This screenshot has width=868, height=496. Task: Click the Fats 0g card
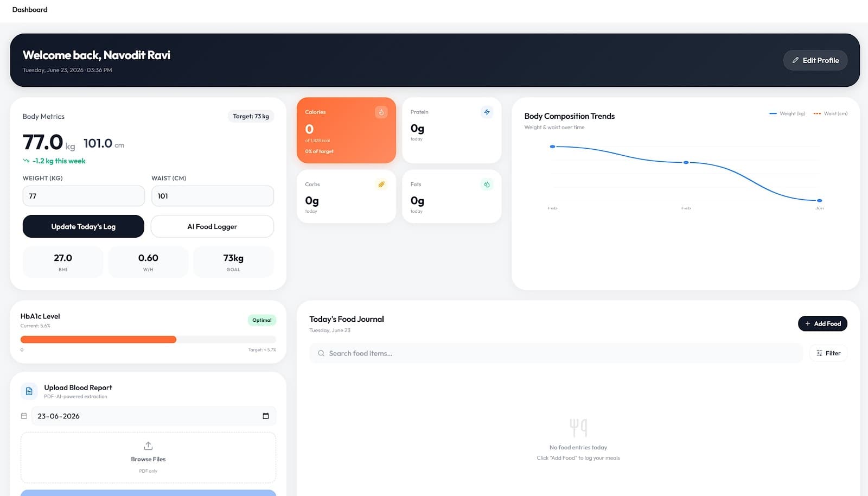pos(451,196)
